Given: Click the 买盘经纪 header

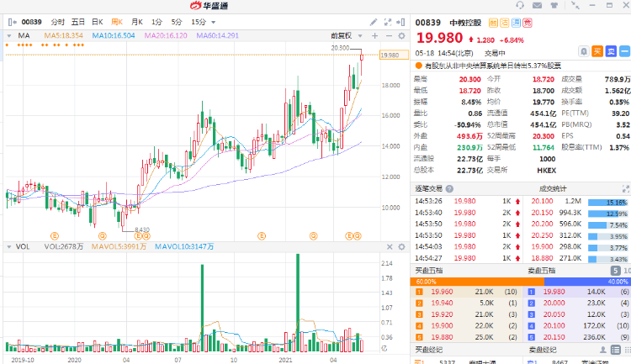Looking at the screenshot, I should (x=428, y=350).
